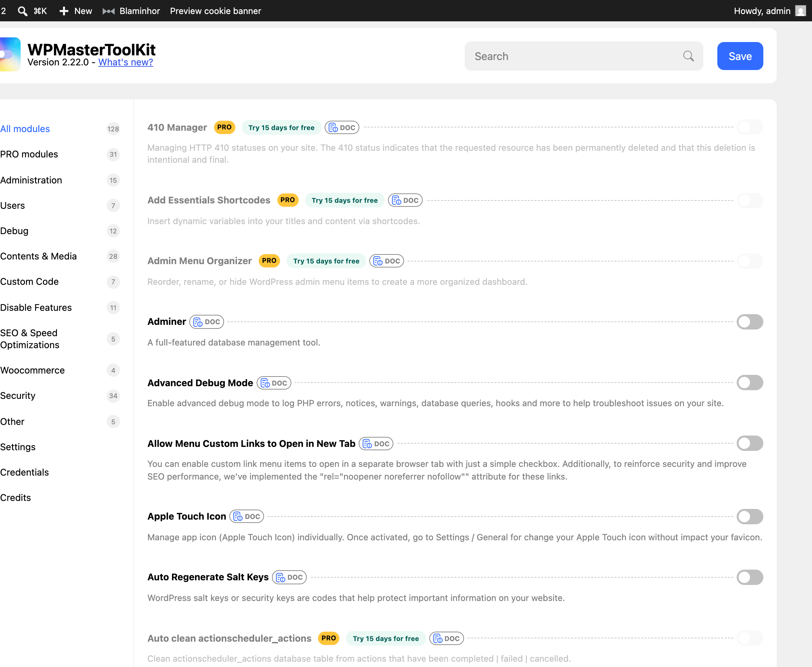The image size is (812, 667).
Task: Show Disable Features modules
Action: 36,307
